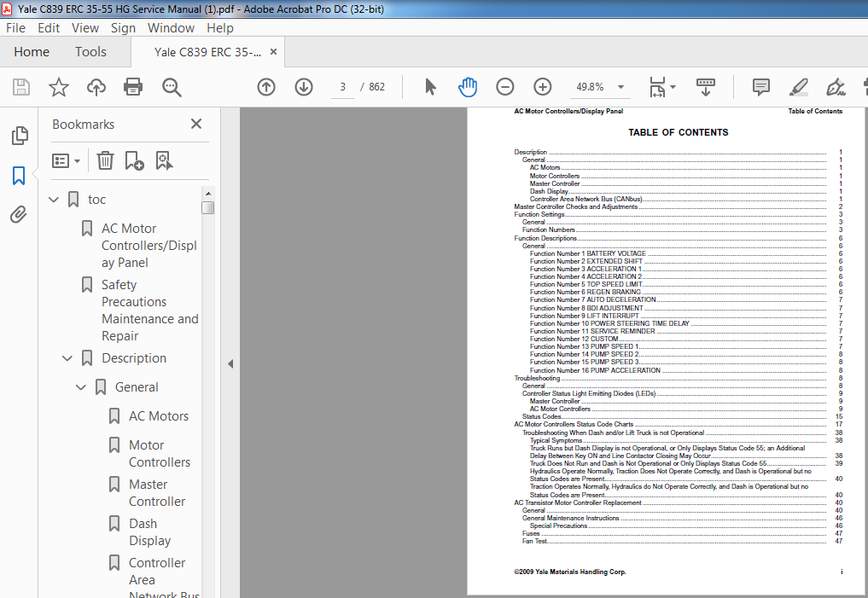Close the Bookmarks panel
Image resolution: width=868 pixels, height=598 pixels.
tap(196, 124)
